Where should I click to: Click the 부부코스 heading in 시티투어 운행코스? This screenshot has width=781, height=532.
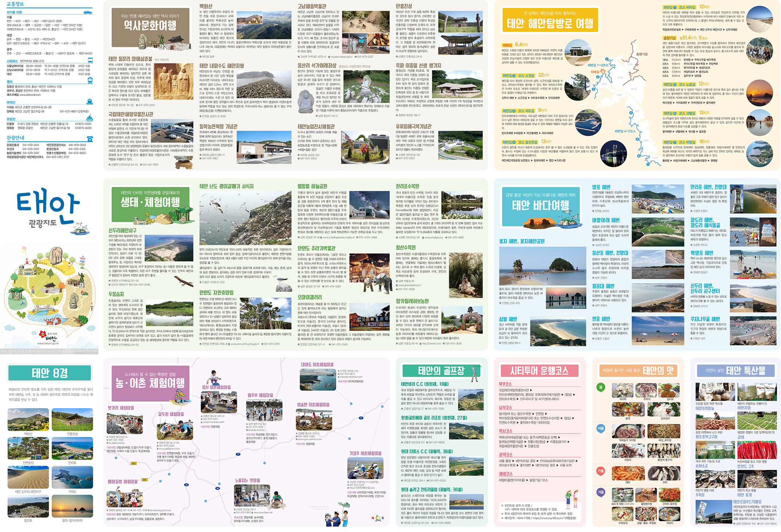pyautogui.click(x=505, y=384)
